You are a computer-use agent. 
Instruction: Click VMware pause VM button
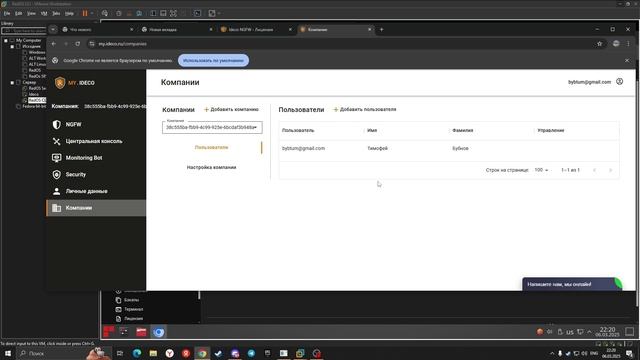tap(85, 13)
